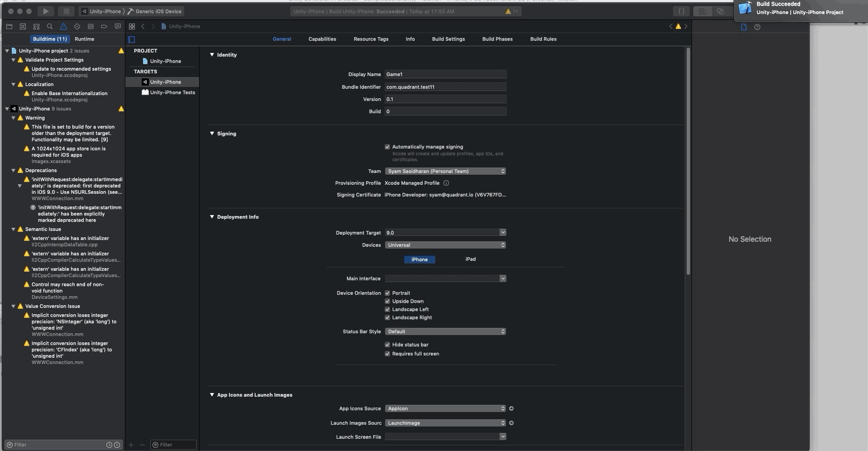Open the LaunchImage asset arrow
Image resolution: width=868 pixels, height=451 pixels.
pos(511,423)
